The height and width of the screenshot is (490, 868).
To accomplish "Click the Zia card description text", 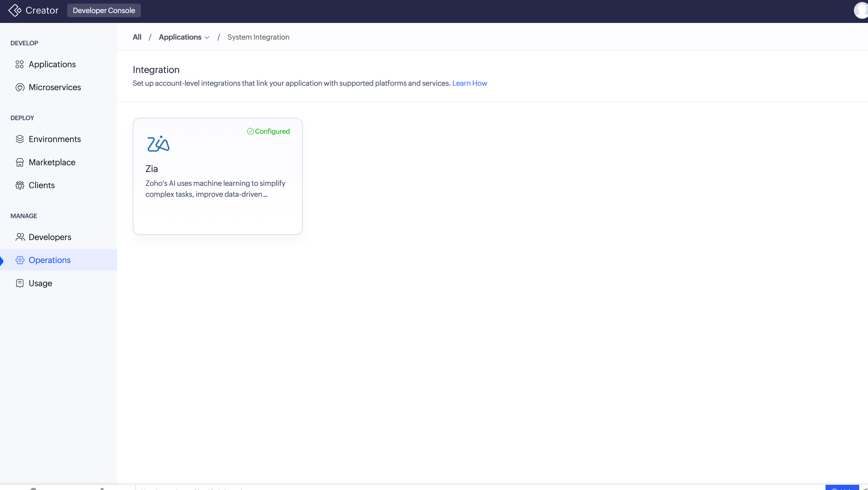I will (x=215, y=188).
